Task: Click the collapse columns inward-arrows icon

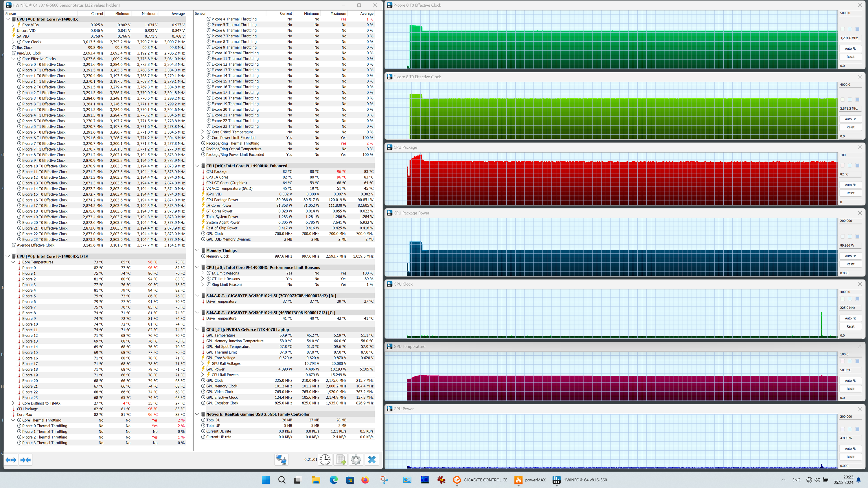Action: click(x=26, y=460)
